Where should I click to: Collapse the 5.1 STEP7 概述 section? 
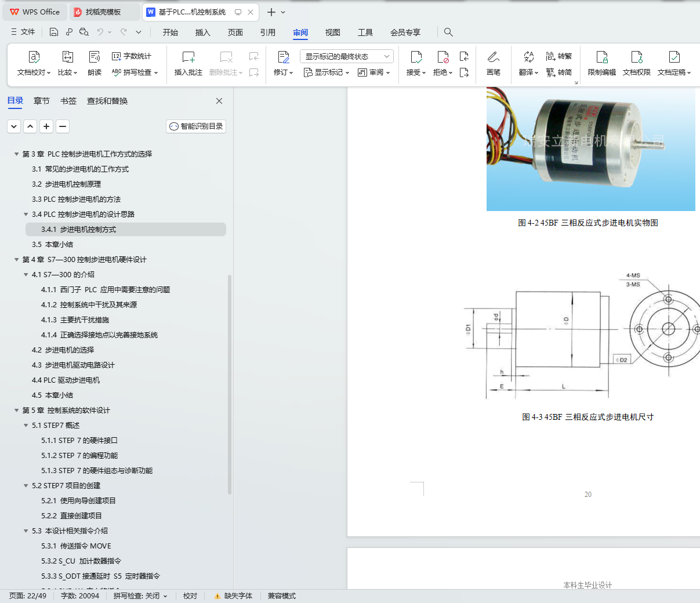coord(26,426)
